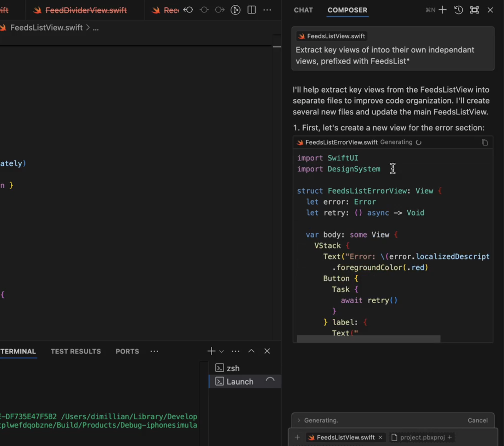Screen dimensions: 504x446
Task: Open composer history icon
Action: coord(458,10)
